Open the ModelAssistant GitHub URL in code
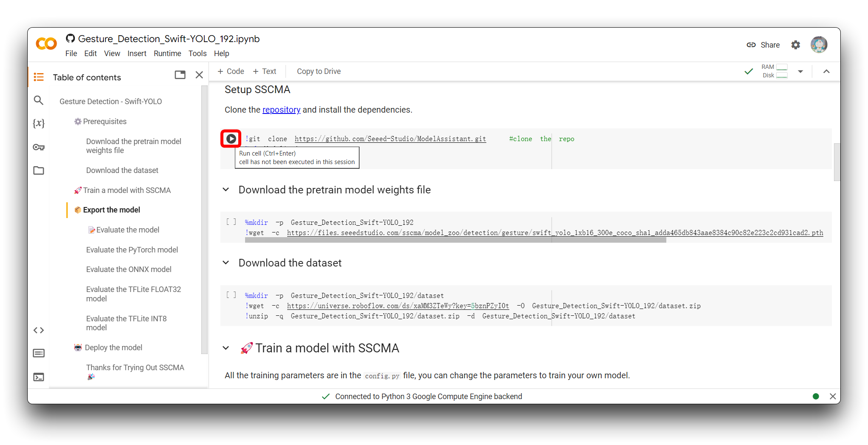 [390, 139]
